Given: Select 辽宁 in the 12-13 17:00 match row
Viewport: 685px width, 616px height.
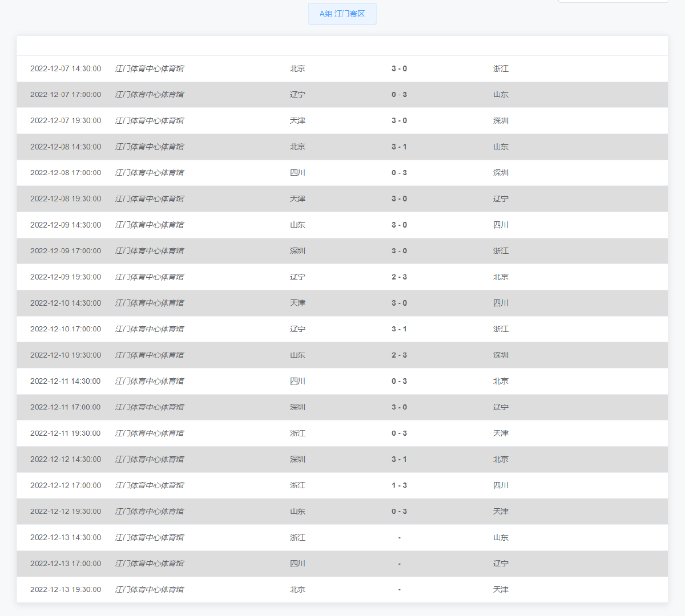Looking at the screenshot, I should tap(501, 564).
